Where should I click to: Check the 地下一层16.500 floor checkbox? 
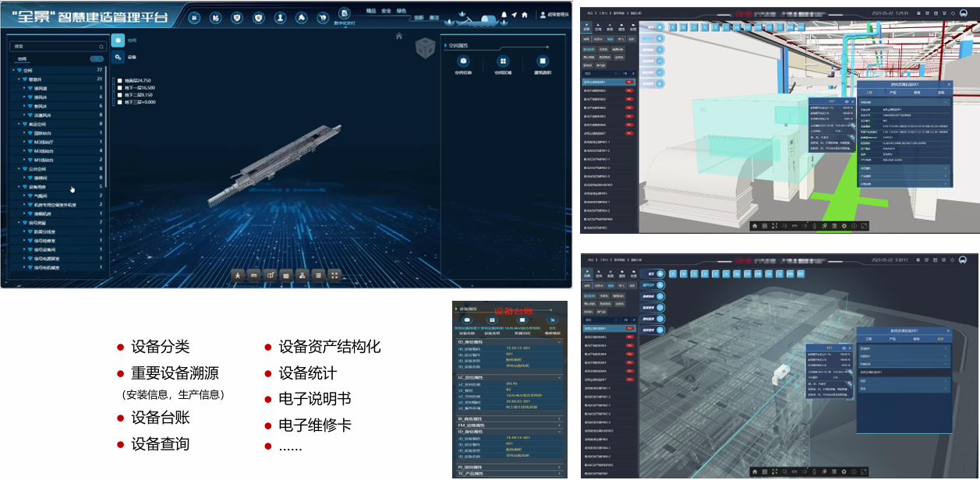pos(119,88)
